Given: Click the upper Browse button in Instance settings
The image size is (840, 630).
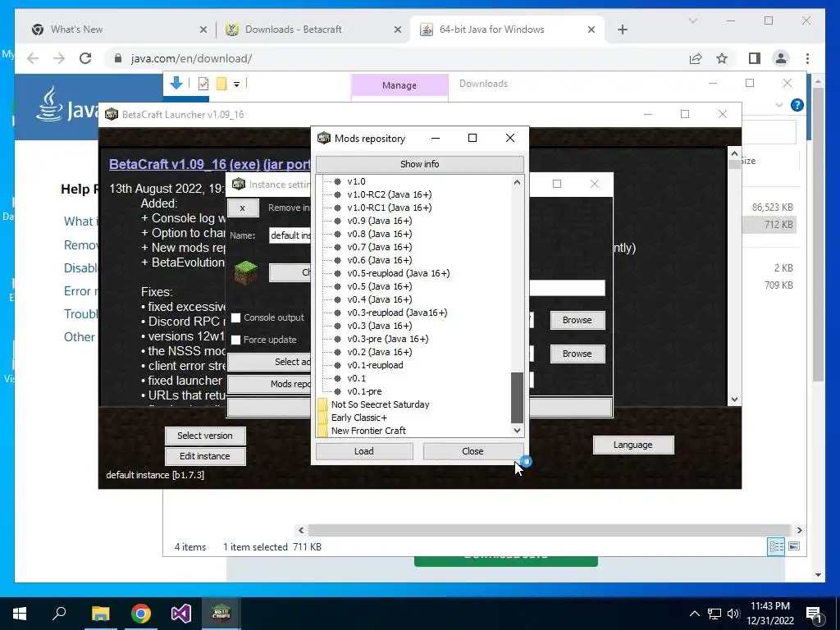Looking at the screenshot, I should coord(577,320).
